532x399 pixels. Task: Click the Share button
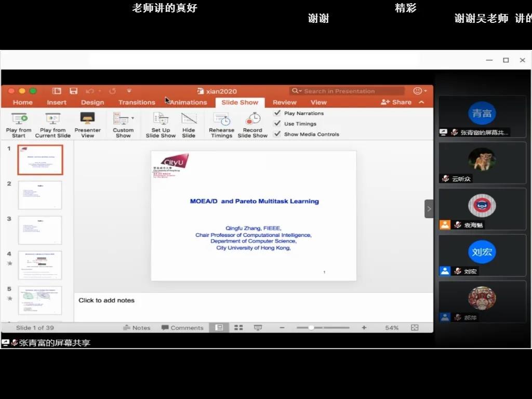(396, 102)
